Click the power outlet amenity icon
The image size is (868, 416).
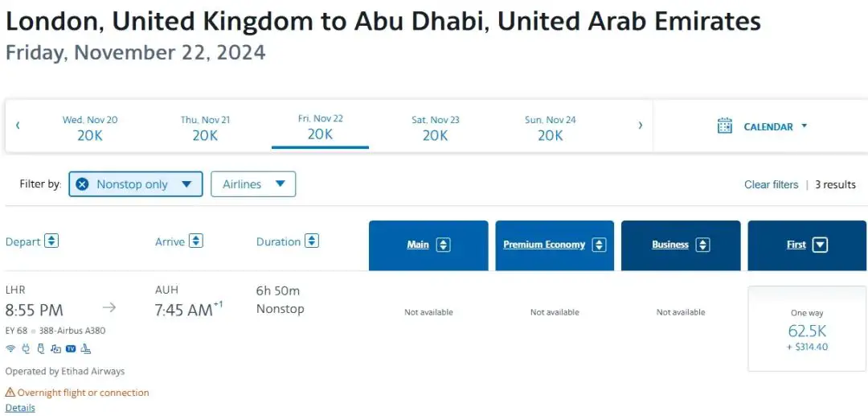[x=26, y=348]
